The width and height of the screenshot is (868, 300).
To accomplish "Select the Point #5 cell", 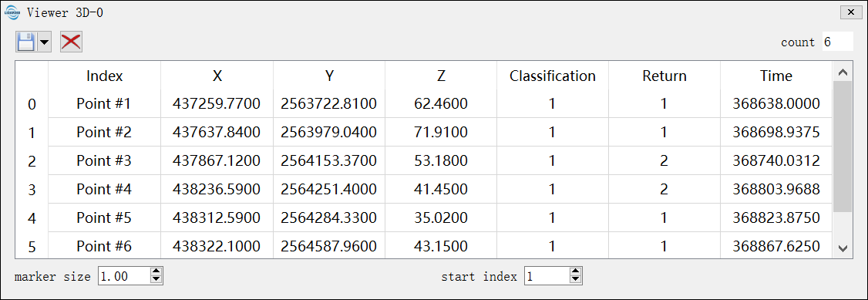I will coord(105,218).
